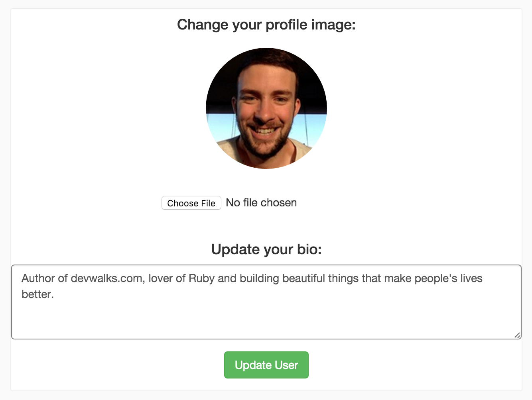The height and width of the screenshot is (400, 532).
Task: Click the "Change your profile image:" heading
Action: coord(266,25)
